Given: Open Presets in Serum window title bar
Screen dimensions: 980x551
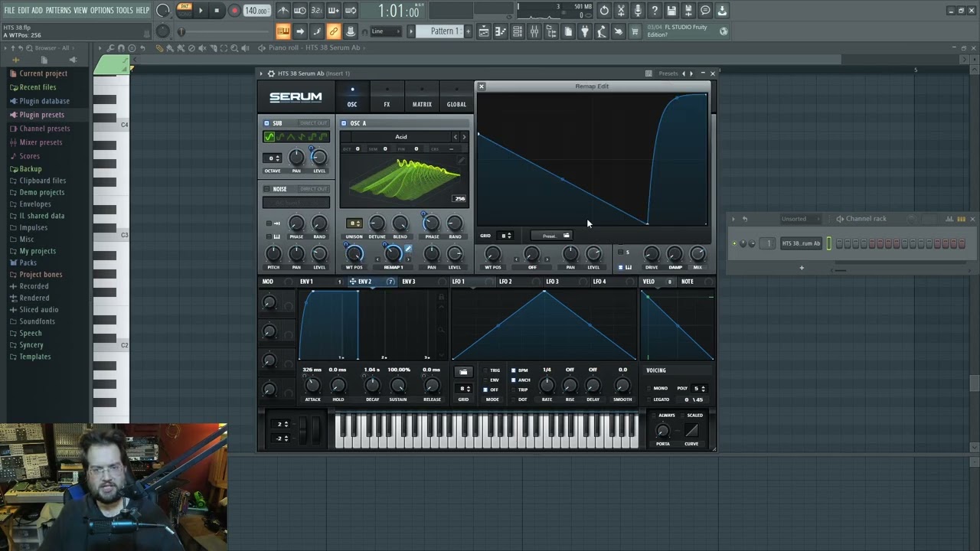Looking at the screenshot, I should [x=668, y=73].
